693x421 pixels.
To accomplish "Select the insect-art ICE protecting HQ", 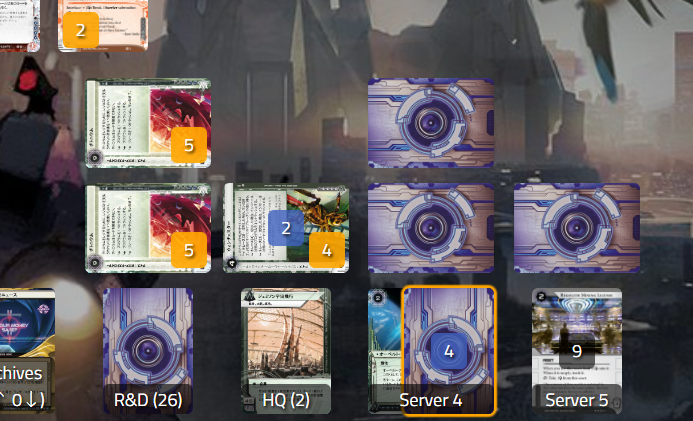I will pyautogui.click(x=286, y=228).
